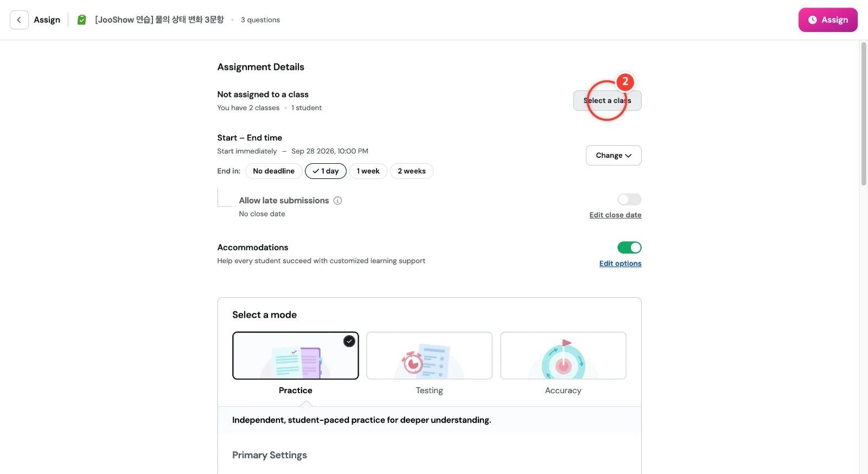This screenshot has height=474, width=868.
Task: Click the "Allow late submissions" label
Action: (x=284, y=201)
